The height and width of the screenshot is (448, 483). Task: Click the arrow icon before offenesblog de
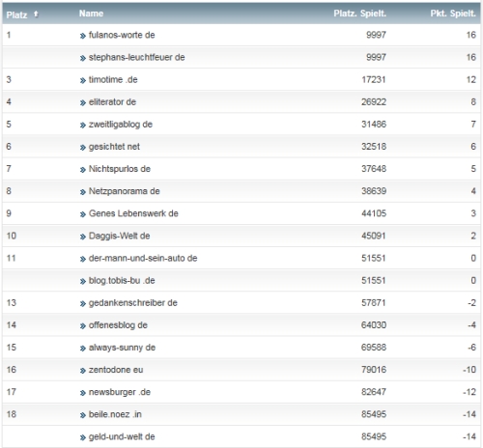coord(83,325)
